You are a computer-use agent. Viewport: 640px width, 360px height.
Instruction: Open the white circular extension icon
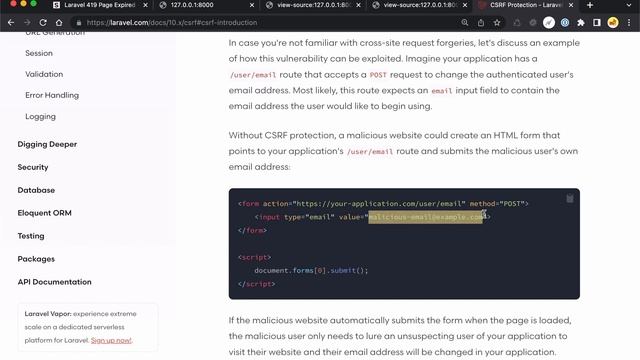click(549, 22)
